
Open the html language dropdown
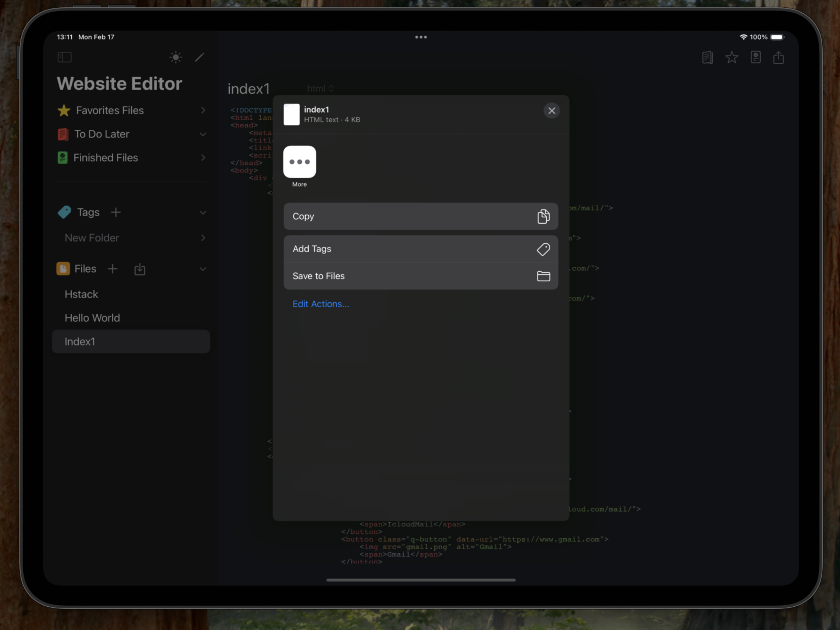(x=320, y=89)
